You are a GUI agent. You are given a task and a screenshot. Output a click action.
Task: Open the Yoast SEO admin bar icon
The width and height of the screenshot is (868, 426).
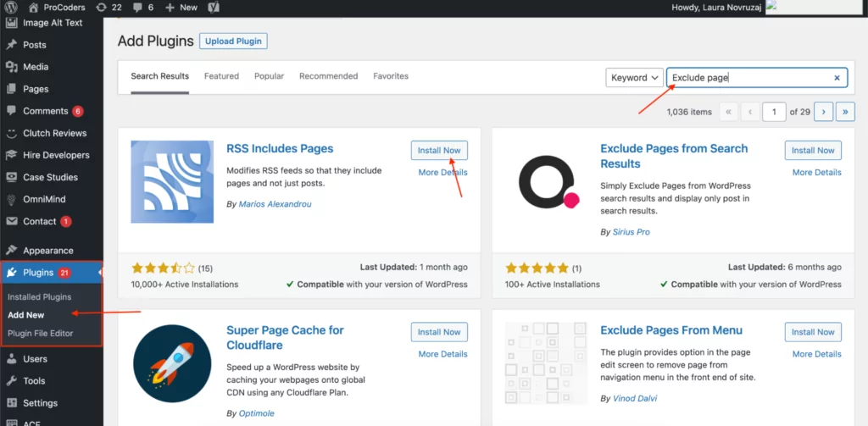click(214, 7)
